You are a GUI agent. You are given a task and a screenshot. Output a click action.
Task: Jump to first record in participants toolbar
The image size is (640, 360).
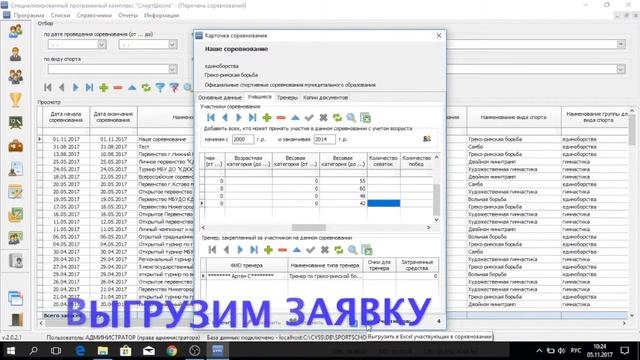(x=211, y=118)
